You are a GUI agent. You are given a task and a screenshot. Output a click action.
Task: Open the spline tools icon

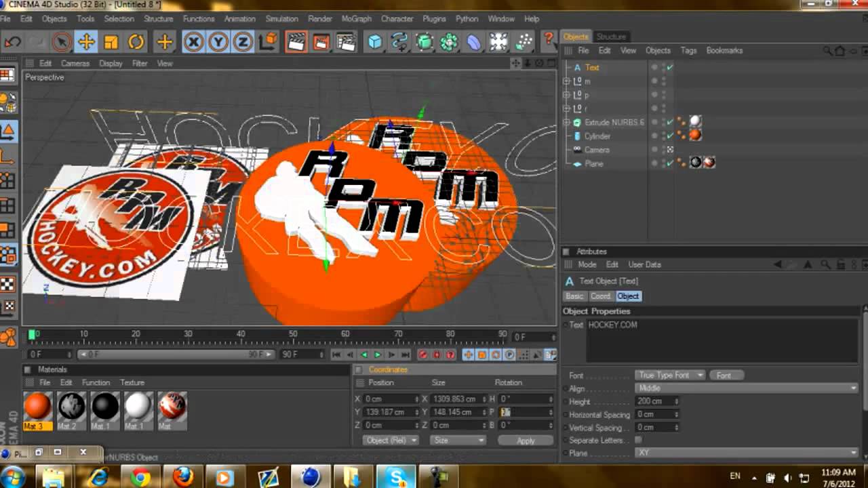coord(399,42)
